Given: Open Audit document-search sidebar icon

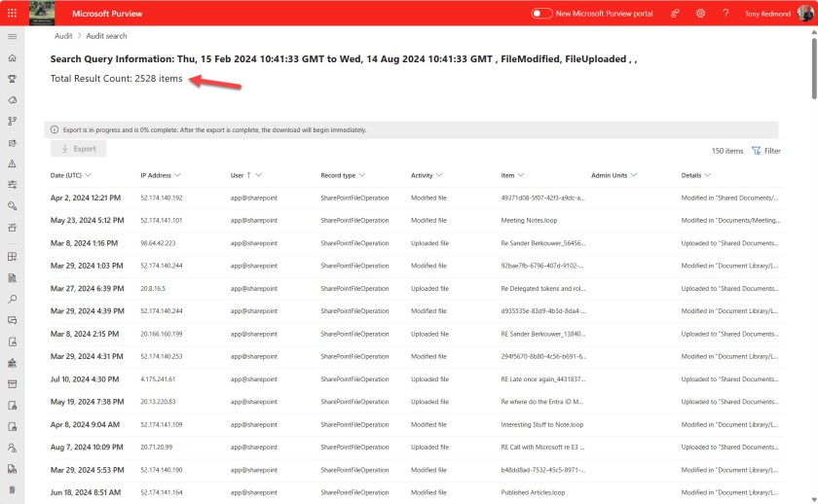Looking at the screenshot, I should click(x=12, y=278).
